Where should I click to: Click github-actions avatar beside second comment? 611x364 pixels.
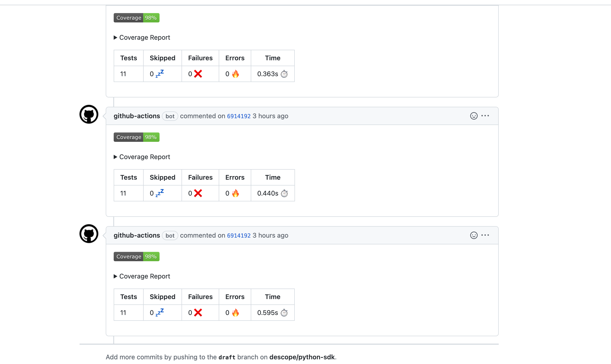89,114
